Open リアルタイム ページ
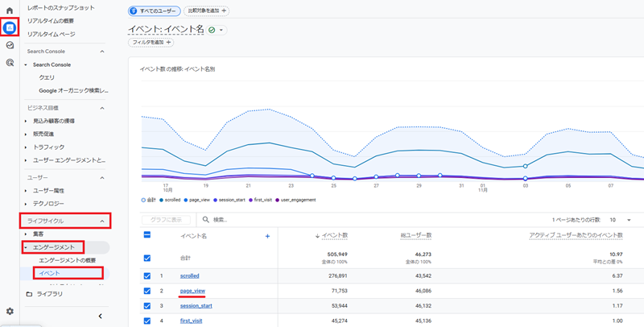This screenshot has width=644, height=327. tap(52, 34)
